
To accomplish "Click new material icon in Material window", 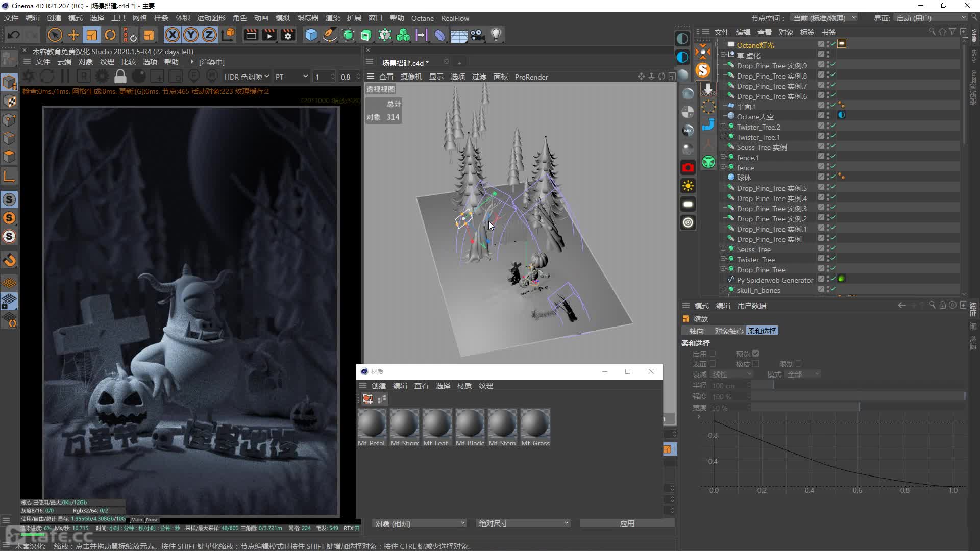I will click(367, 399).
